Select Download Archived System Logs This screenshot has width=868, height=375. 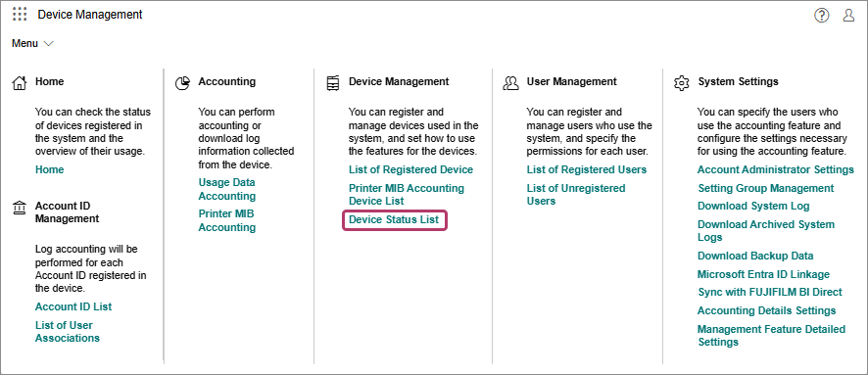click(x=766, y=231)
